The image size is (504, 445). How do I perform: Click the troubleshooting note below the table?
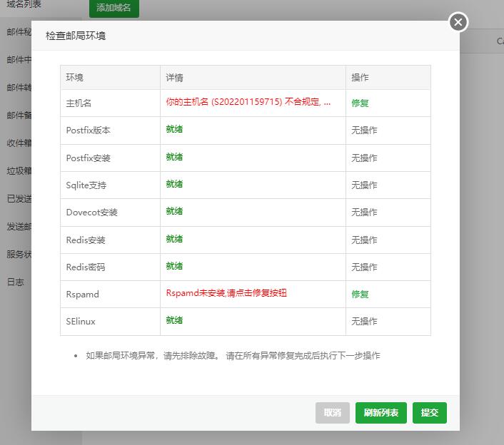[x=233, y=356]
